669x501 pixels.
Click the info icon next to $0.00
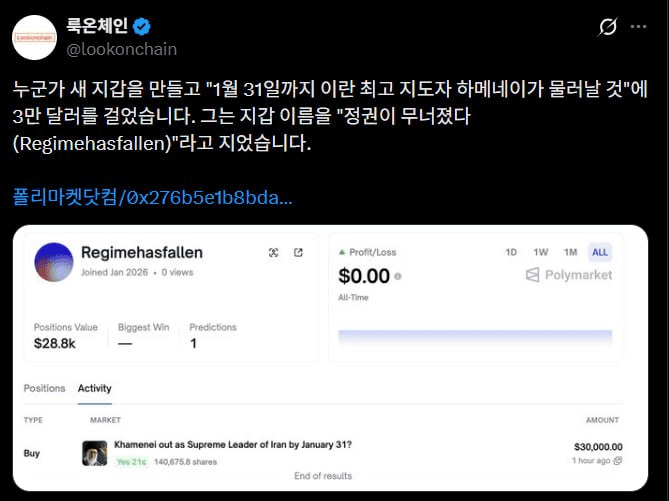[398, 276]
